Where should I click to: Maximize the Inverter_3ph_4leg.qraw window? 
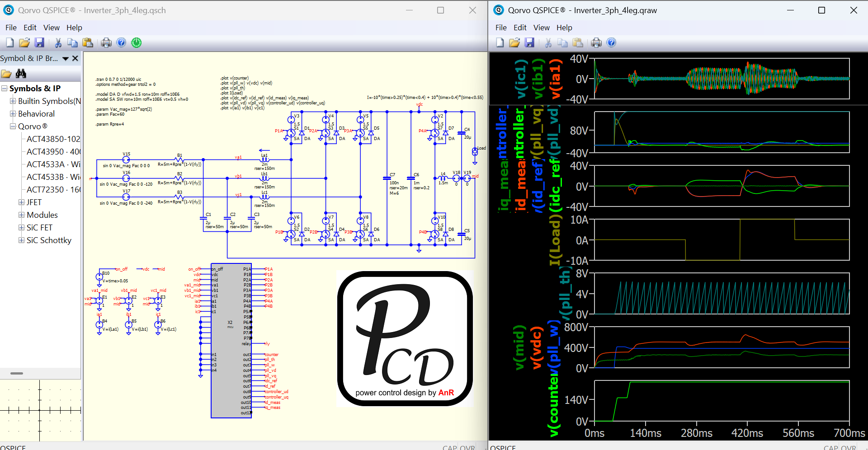click(x=822, y=10)
